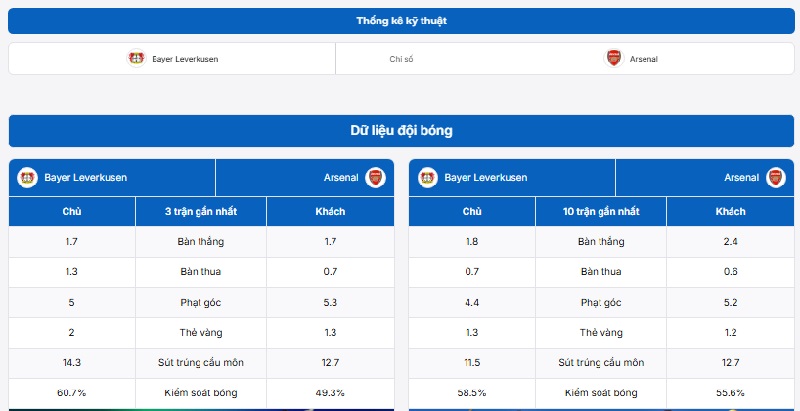Click the 10 trận gần nhất column header
This screenshot has width=800, height=411.
tap(601, 211)
